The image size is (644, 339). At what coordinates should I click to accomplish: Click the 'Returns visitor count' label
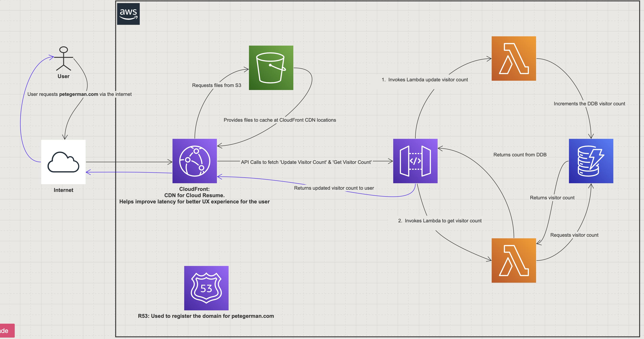552,198
